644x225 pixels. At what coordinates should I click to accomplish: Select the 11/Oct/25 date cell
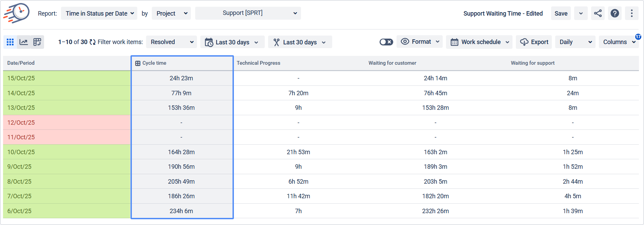(67, 137)
